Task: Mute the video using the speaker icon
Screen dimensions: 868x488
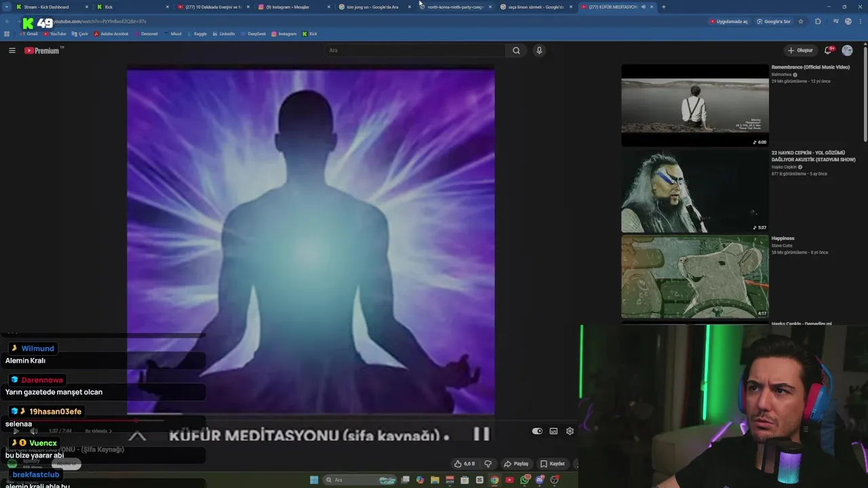Action: coord(34,431)
